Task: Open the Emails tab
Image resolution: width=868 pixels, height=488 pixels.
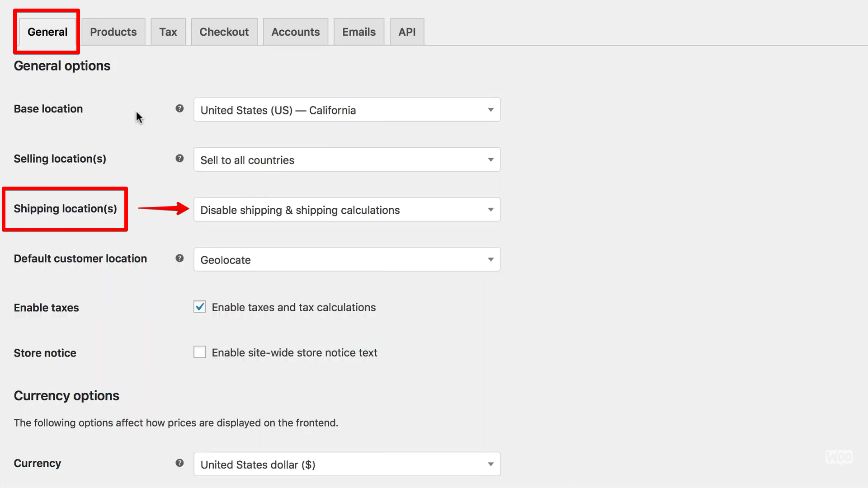Action: 359,32
